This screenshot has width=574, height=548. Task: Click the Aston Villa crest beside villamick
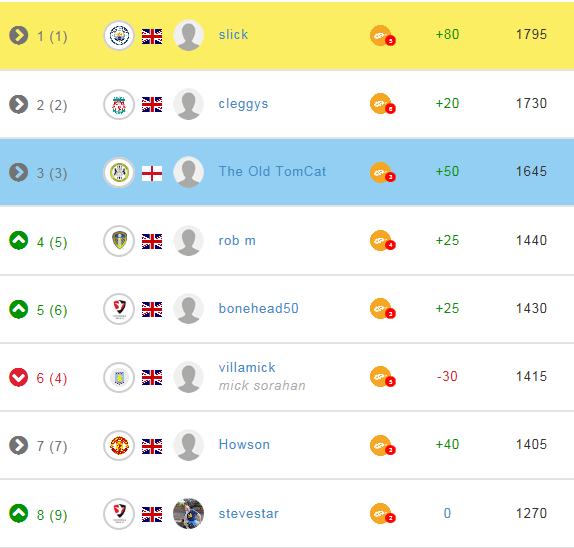119,377
